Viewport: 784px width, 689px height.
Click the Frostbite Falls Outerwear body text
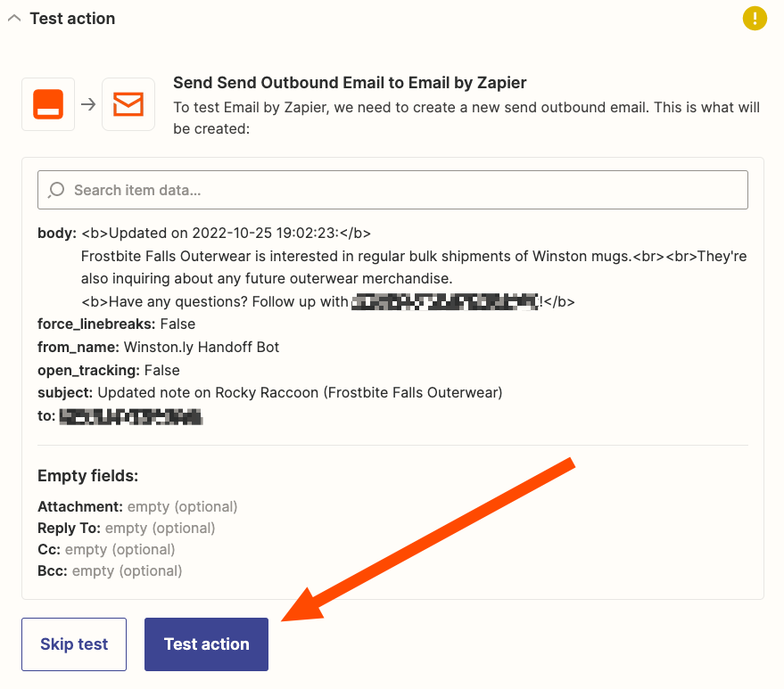(414, 267)
